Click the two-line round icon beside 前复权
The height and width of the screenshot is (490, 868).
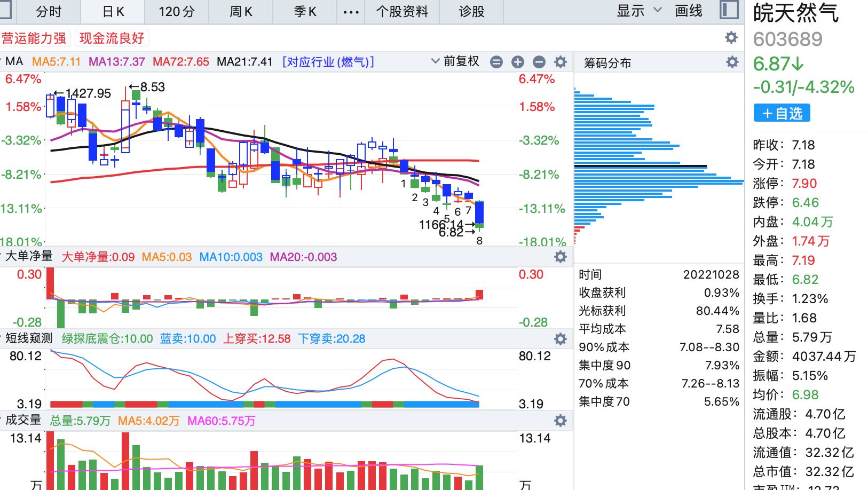pos(496,62)
